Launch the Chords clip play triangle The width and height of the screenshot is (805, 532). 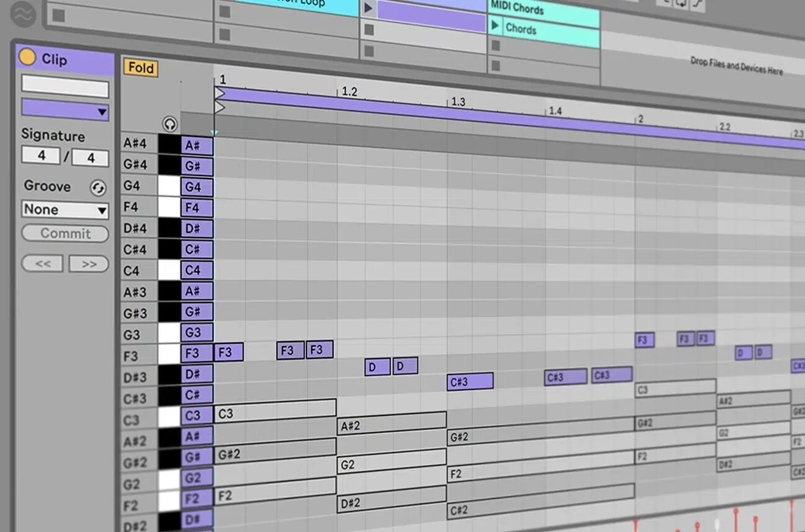(495, 25)
